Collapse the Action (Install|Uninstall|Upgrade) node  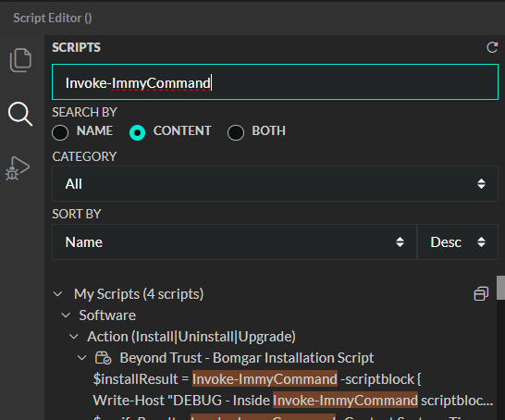point(74,337)
